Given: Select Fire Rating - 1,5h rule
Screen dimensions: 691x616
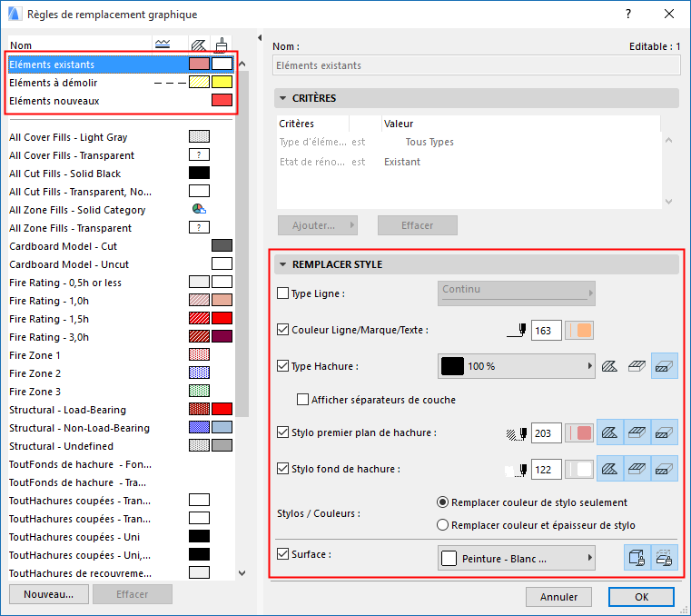Looking at the screenshot, I should pyautogui.click(x=120, y=318).
